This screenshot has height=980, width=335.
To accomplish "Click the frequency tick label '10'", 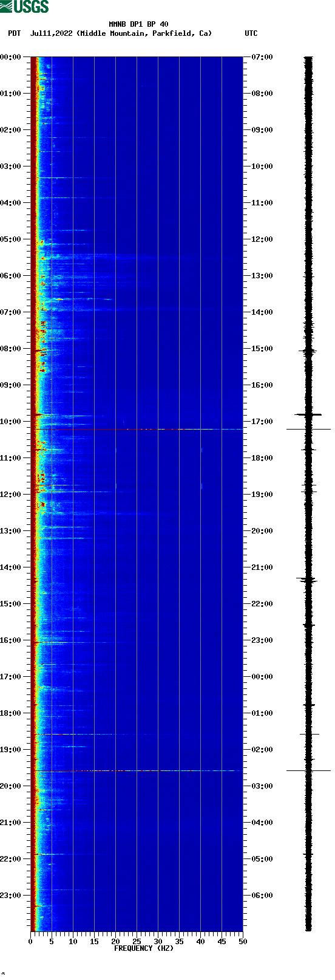I will point(73,942).
